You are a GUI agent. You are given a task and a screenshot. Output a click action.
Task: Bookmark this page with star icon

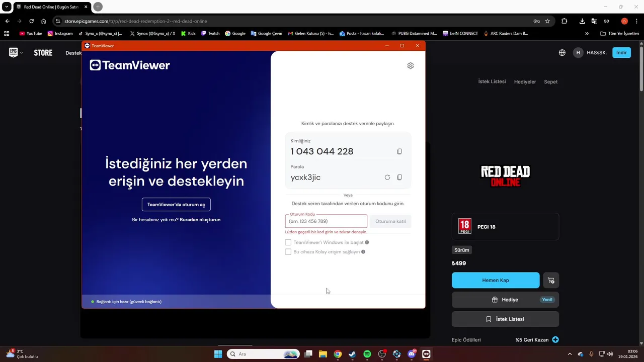pyautogui.click(x=547, y=21)
